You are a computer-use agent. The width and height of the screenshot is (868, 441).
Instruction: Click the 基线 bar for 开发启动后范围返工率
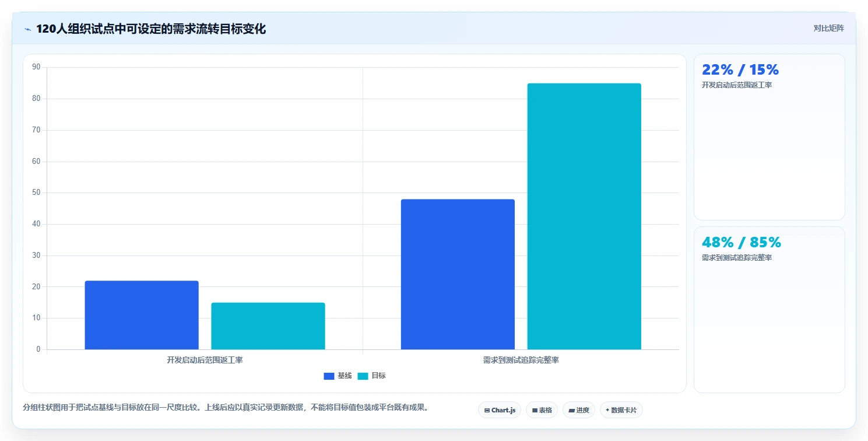click(x=142, y=315)
